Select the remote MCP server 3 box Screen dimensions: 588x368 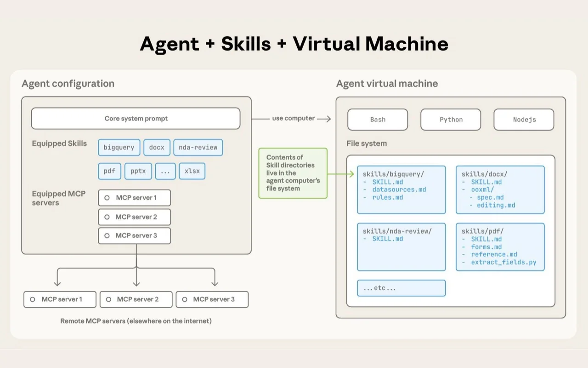click(212, 299)
